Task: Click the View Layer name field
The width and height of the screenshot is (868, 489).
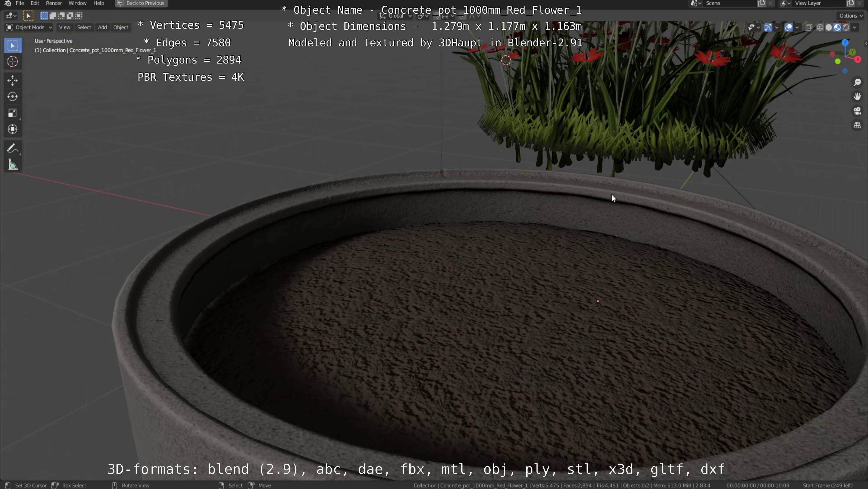Action: (x=819, y=3)
